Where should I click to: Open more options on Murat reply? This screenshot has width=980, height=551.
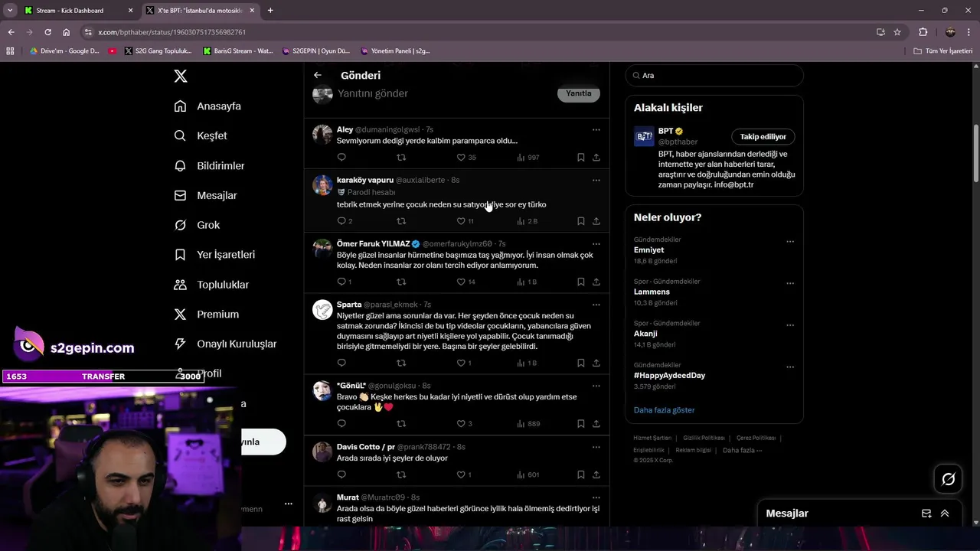tap(596, 497)
